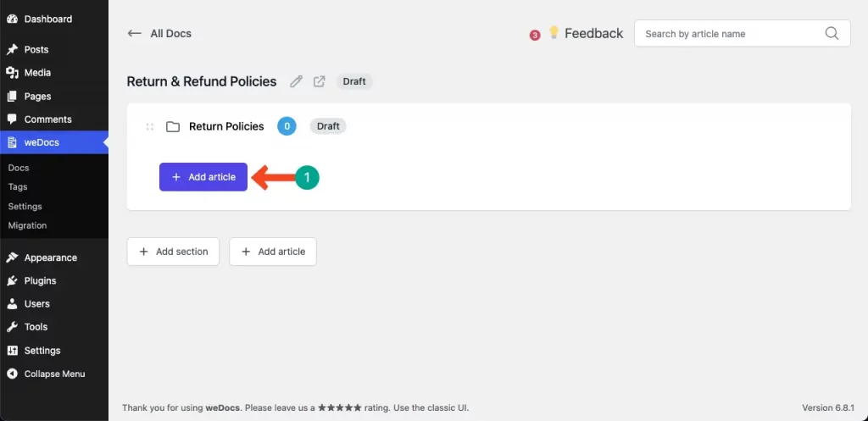Click the Collapse Menu arrow icon

pos(12,374)
